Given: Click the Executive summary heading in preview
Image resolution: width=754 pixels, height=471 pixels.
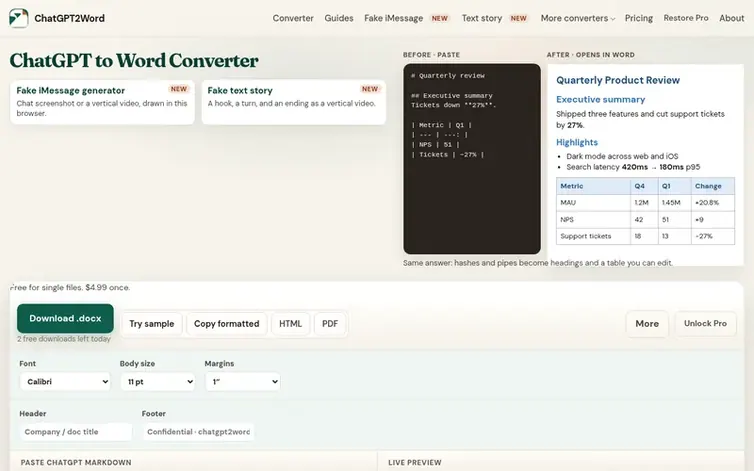Looking at the screenshot, I should pos(601,100).
